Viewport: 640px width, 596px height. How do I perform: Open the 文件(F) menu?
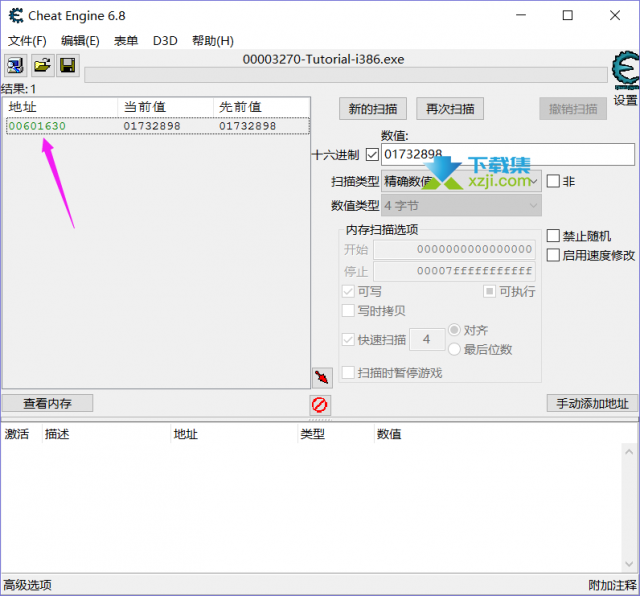pyautogui.click(x=27, y=41)
